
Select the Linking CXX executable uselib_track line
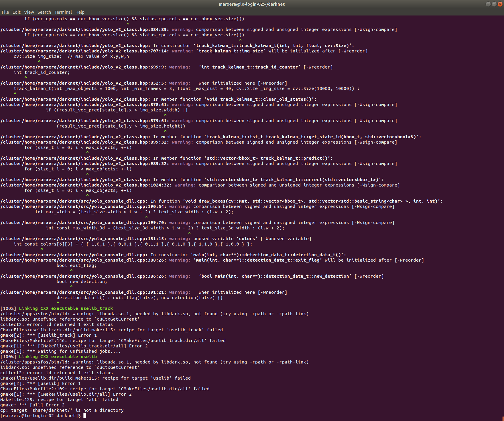click(57, 308)
